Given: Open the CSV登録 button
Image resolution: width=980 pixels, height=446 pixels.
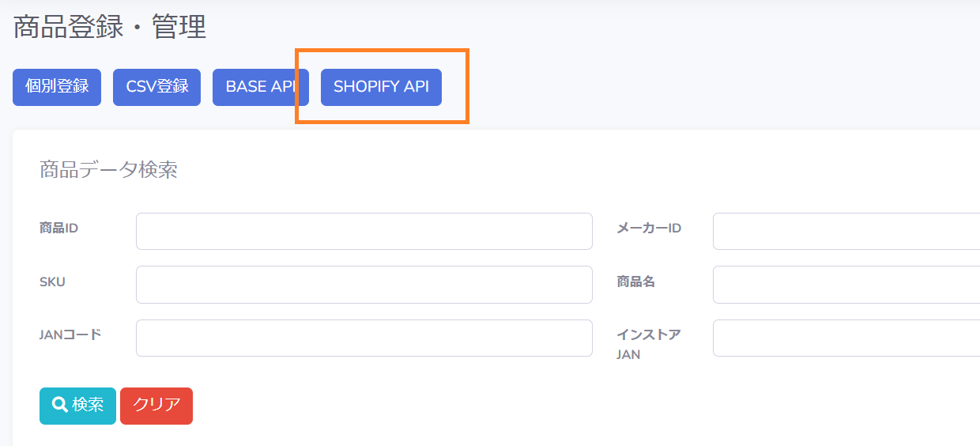Looking at the screenshot, I should [x=157, y=87].
